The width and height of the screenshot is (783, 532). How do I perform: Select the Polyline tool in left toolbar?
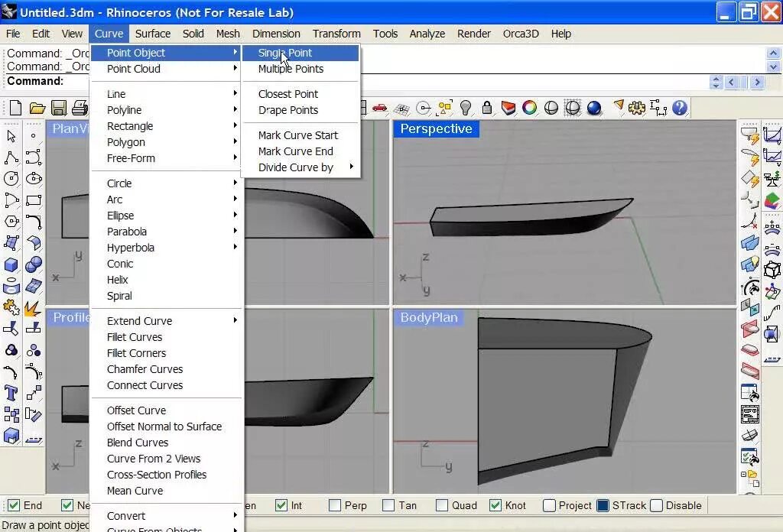(x=11, y=157)
